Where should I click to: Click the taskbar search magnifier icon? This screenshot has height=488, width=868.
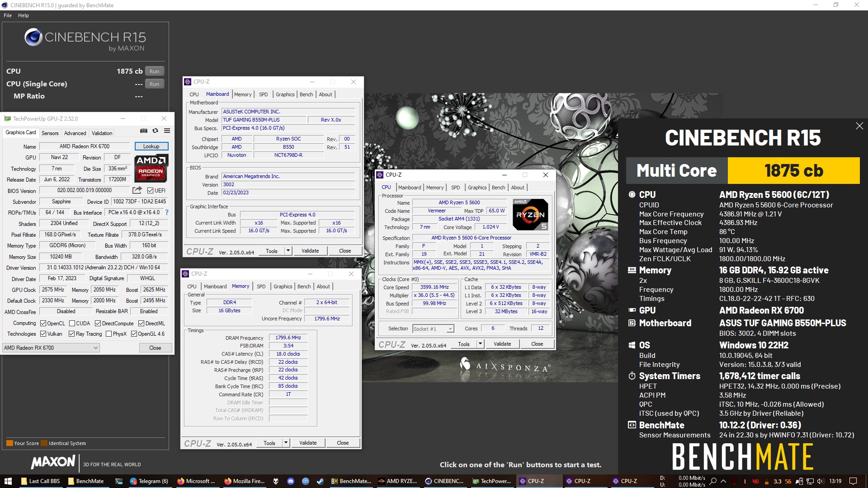pyautogui.click(x=713, y=481)
